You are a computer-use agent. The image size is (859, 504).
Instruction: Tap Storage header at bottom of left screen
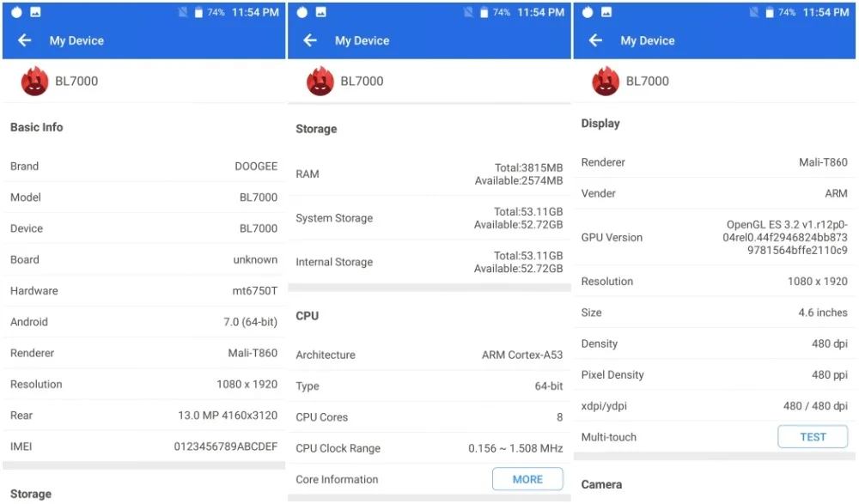click(x=31, y=494)
